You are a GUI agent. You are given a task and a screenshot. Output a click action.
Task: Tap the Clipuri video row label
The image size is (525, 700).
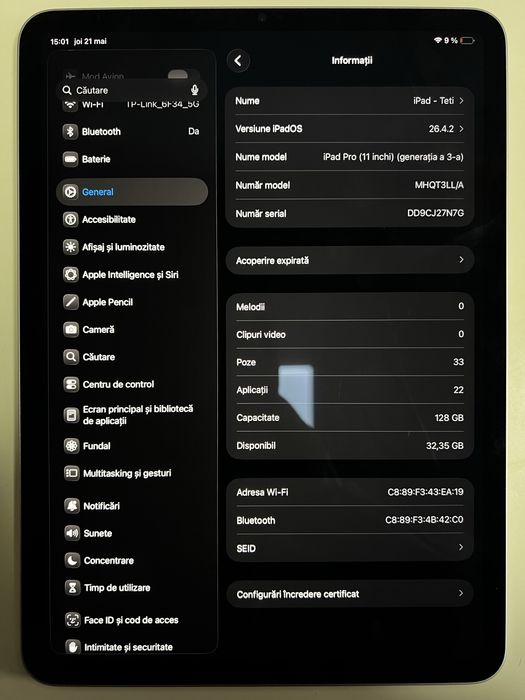coord(261,334)
